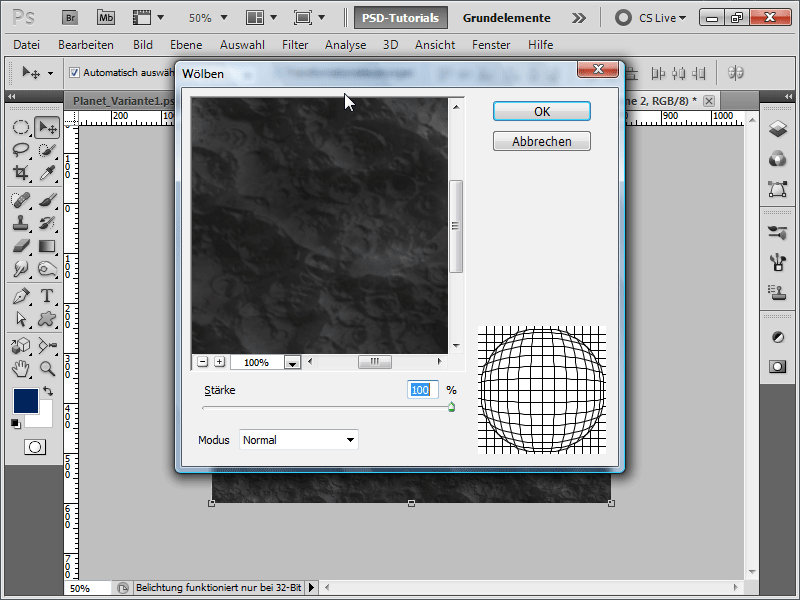Select the Quick Selection tool
This screenshot has width=800, height=600.
pos(47,150)
